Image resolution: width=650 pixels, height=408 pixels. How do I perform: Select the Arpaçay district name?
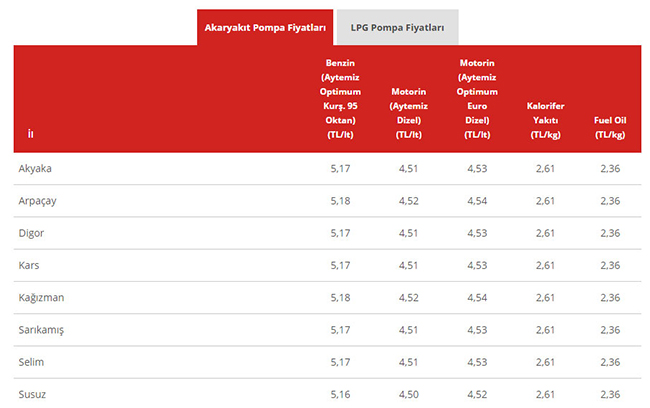click(38, 201)
